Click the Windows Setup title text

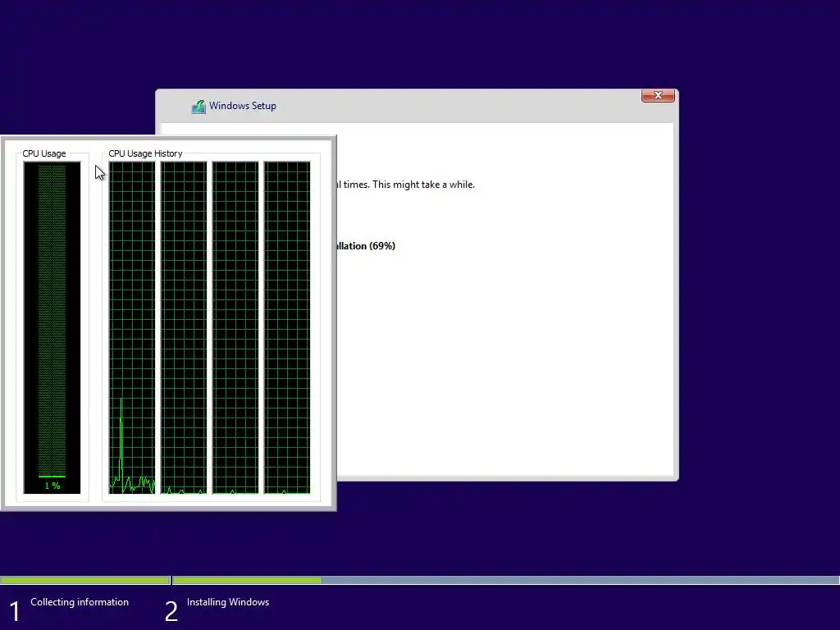[x=243, y=106]
